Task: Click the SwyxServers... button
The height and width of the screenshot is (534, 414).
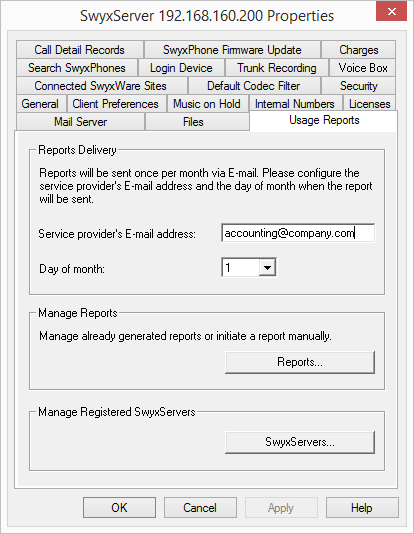Action: (x=300, y=442)
